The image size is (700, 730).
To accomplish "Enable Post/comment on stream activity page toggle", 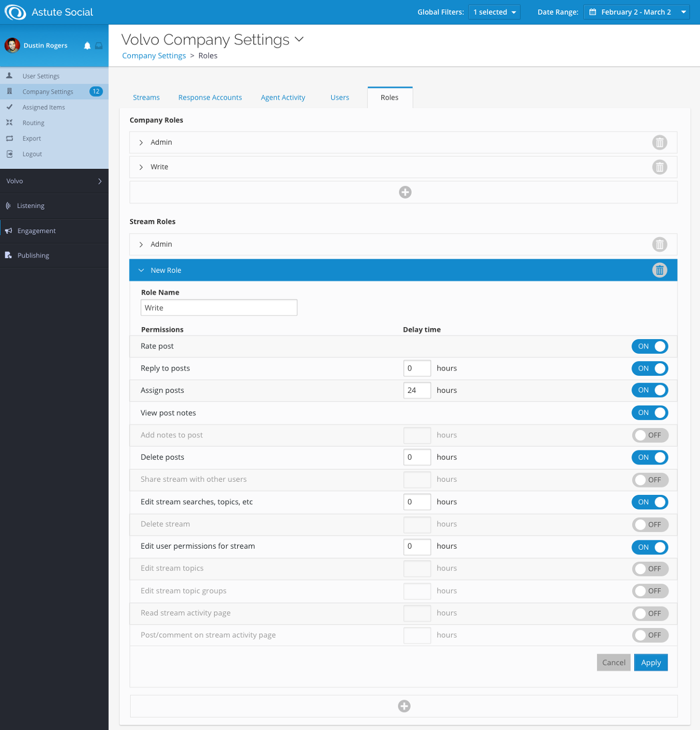I will tap(650, 635).
